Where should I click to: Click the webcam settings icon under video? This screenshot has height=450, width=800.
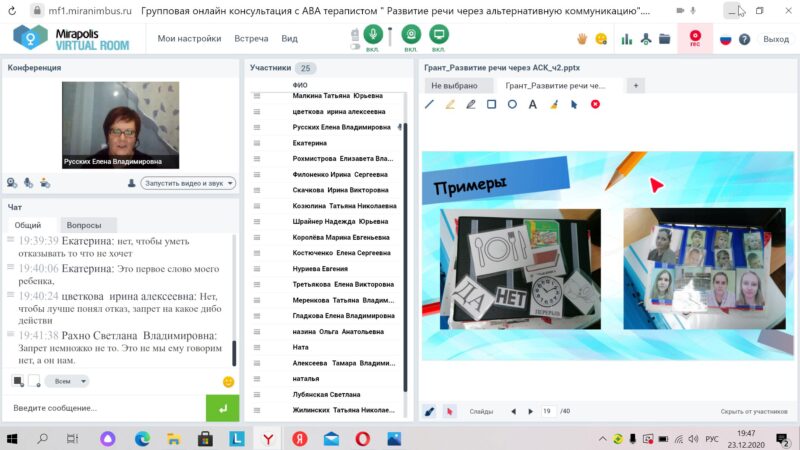(x=12, y=183)
